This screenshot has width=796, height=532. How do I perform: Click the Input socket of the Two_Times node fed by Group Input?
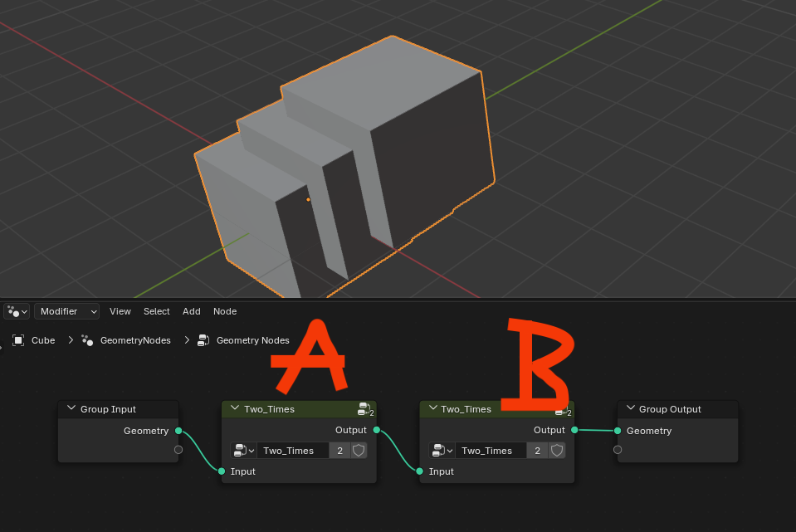click(222, 471)
